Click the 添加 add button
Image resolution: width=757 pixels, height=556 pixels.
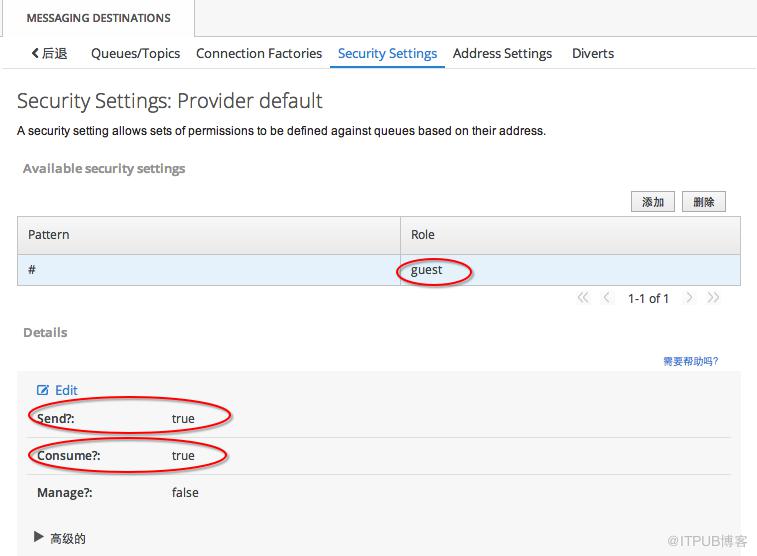click(x=653, y=202)
